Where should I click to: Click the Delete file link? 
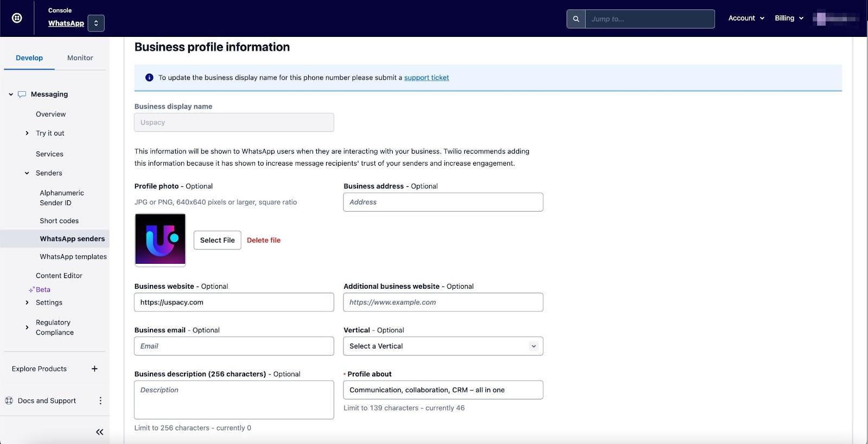[264, 240]
